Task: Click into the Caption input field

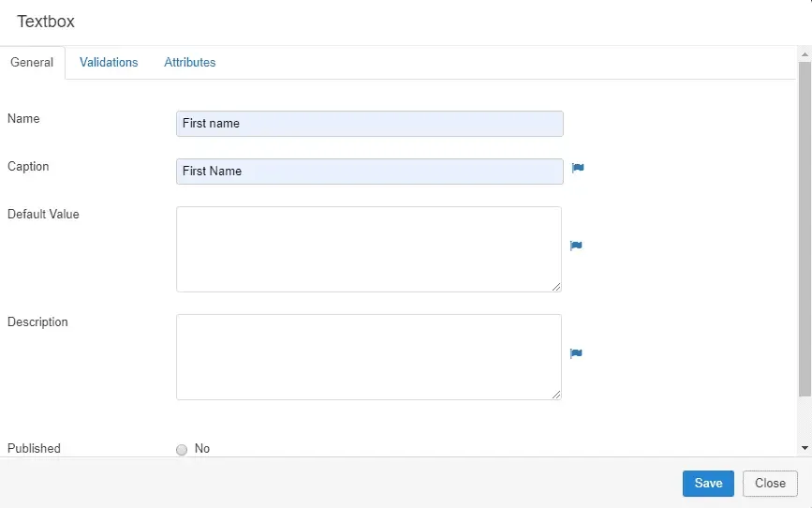Action: pos(370,172)
